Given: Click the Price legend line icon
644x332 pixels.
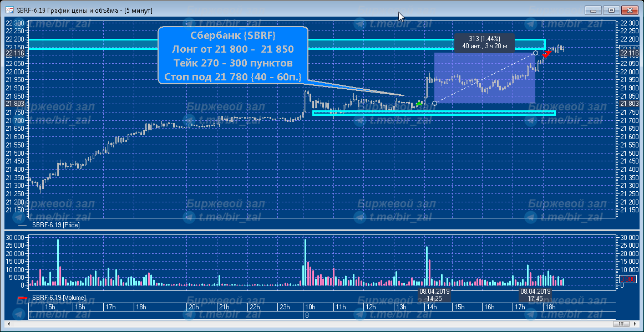Looking at the screenshot, I should (22, 226).
